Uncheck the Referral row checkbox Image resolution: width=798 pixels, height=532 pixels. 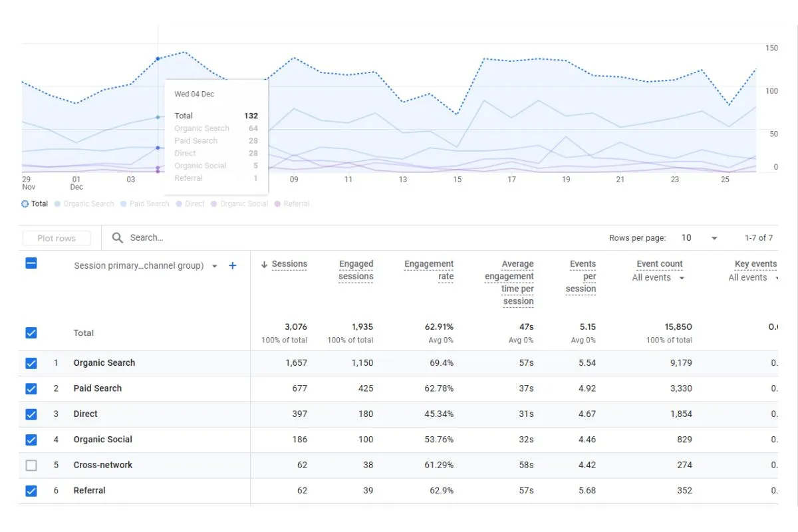click(x=31, y=491)
